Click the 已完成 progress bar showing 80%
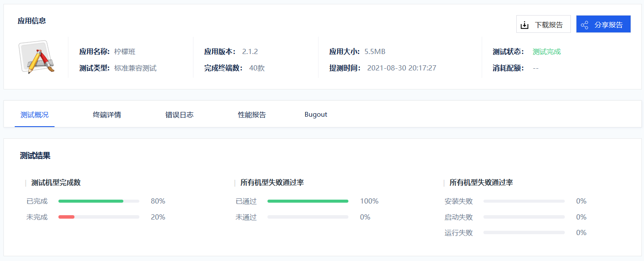 [x=99, y=201]
